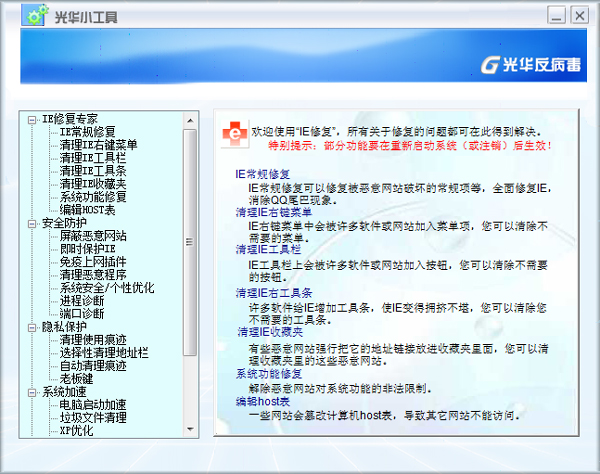Click the 清理IE右键菜单 blue heading link
Viewport: 600px width, 474px height.
[274, 212]
